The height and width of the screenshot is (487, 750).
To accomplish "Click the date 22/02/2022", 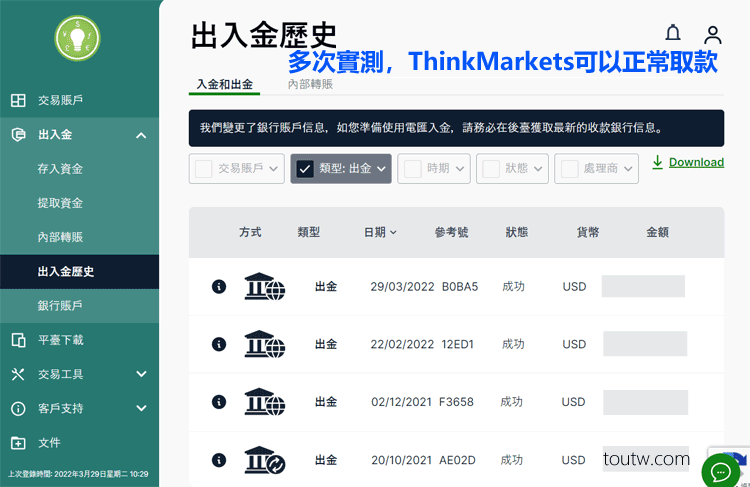I will point(402,344).
